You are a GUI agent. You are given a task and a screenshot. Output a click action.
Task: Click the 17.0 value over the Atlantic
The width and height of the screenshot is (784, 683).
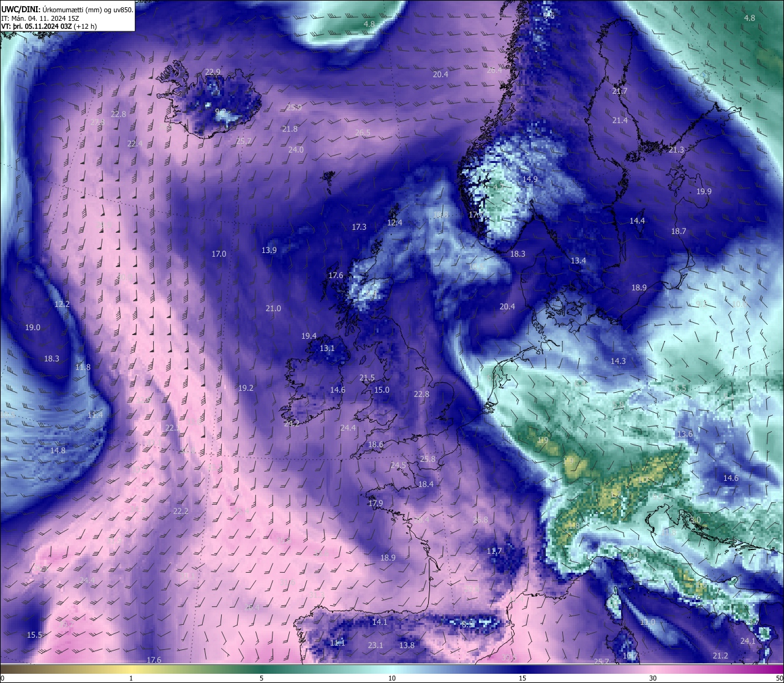pyautogui.click(x=219, y=254)
